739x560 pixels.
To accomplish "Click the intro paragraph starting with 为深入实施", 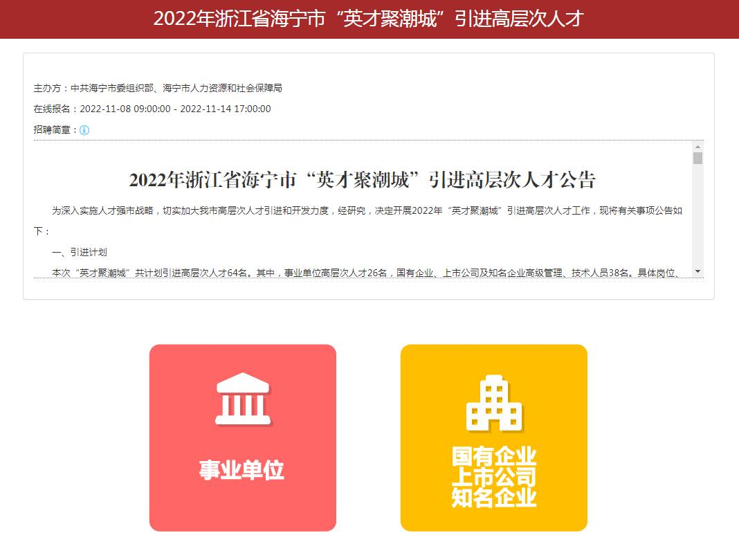I will (367, 211).
